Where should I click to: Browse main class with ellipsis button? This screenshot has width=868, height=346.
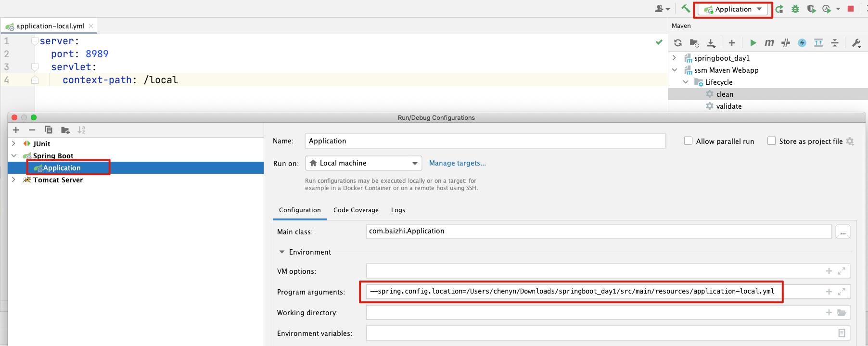click(843, 231)
